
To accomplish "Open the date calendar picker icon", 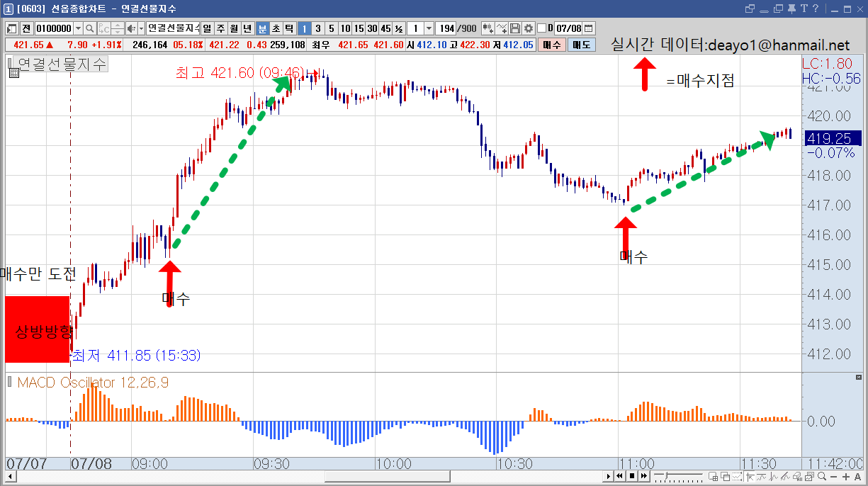I will click(588, 28).
